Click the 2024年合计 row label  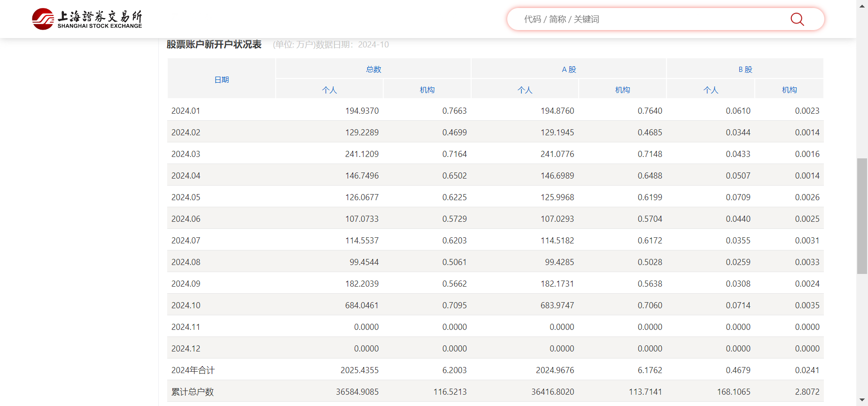point(193,370)
